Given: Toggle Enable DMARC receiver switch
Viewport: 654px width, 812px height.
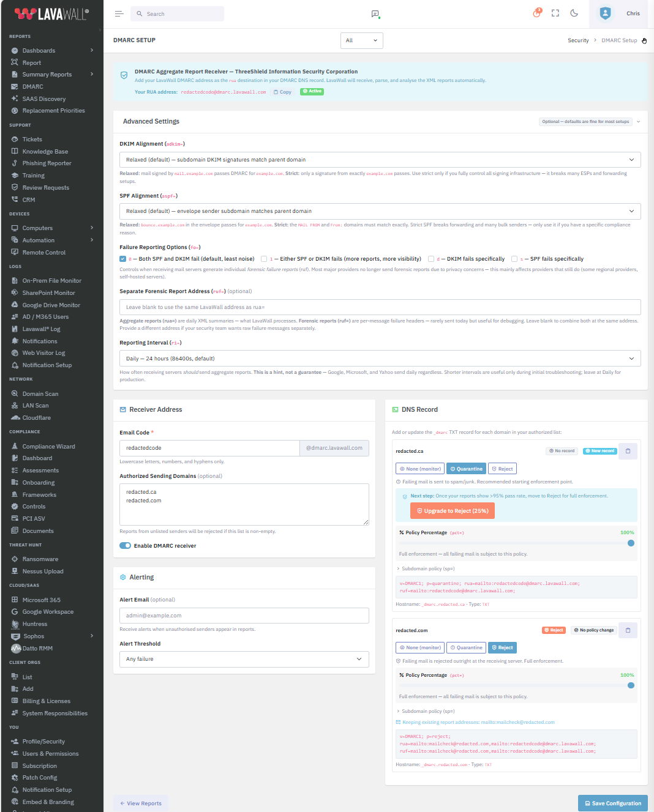Looking at the screenshot, I should 126,546.
